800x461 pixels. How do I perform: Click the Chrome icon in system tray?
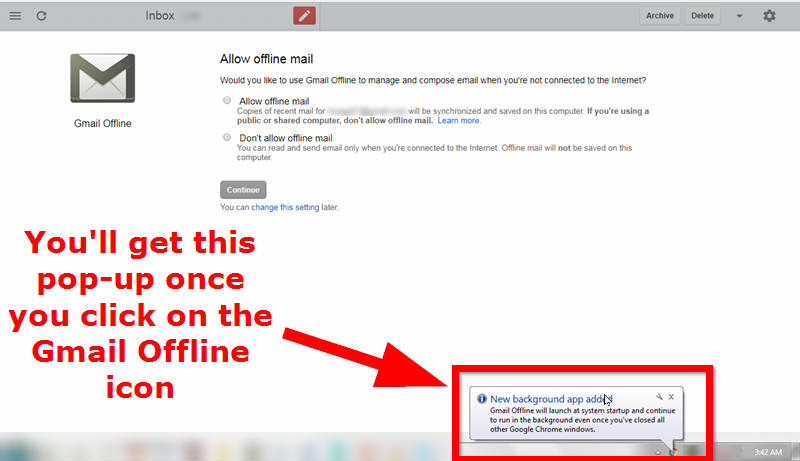(673, 452)
